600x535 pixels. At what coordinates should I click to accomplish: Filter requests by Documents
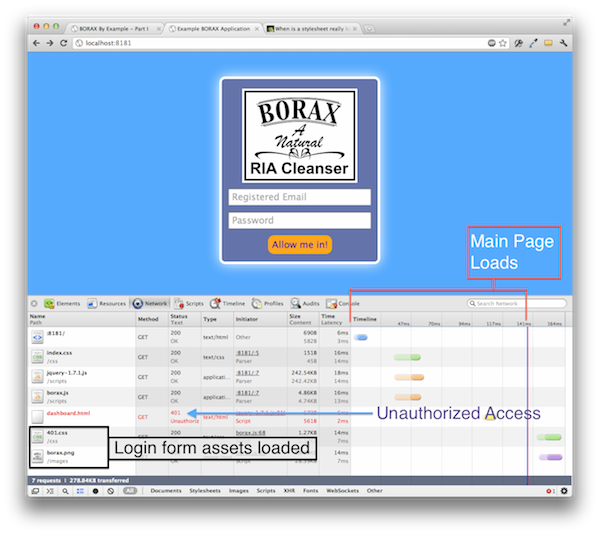point(166,491)
